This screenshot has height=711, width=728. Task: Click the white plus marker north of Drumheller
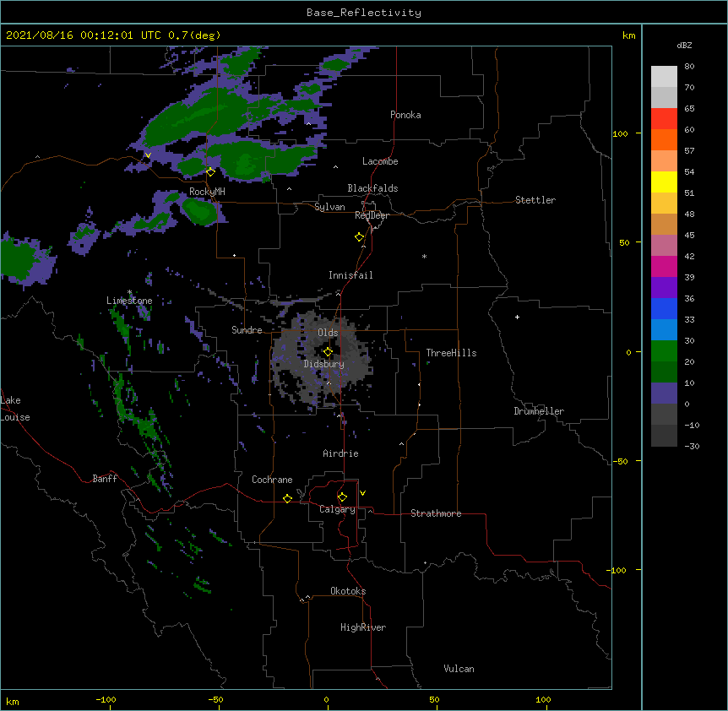[517, 317]
